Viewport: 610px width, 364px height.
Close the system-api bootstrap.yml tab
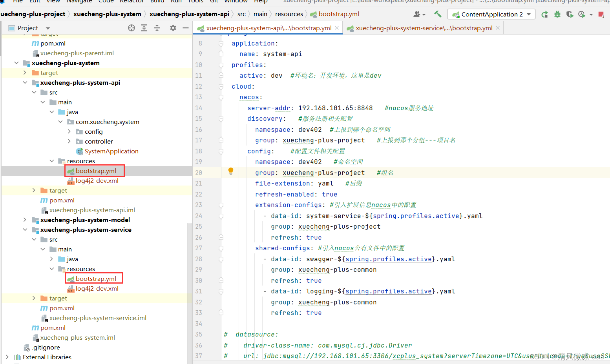(337, 28)
